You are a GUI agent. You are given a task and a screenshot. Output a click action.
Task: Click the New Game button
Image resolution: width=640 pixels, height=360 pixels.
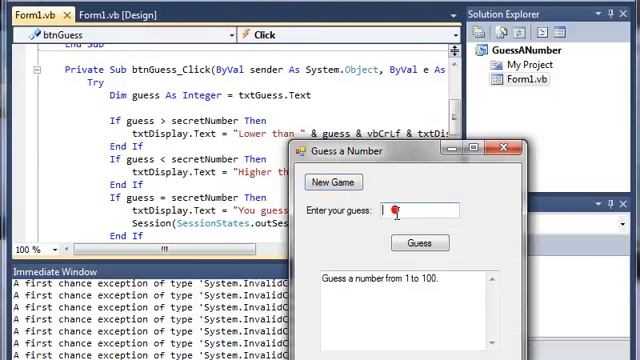pos(333,182)
